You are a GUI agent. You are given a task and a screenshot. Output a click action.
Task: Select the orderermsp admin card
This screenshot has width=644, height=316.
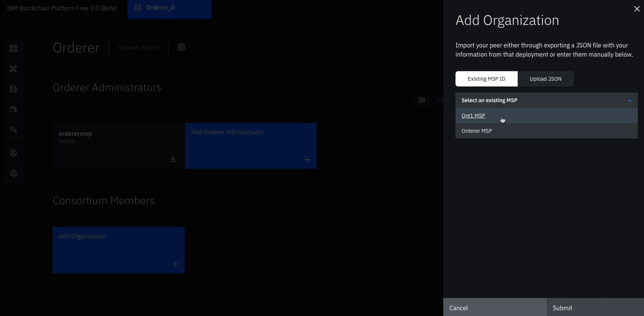[118, 146]
